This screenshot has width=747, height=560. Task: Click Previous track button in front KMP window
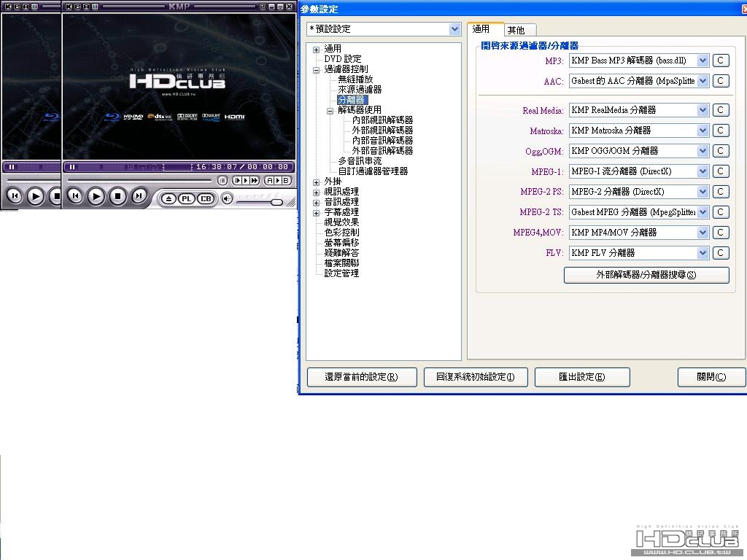click(x=75, y=195)
